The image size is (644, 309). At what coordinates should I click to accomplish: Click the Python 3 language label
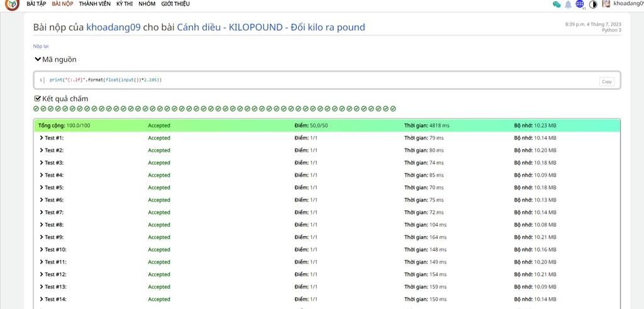[x=611, y=30]
